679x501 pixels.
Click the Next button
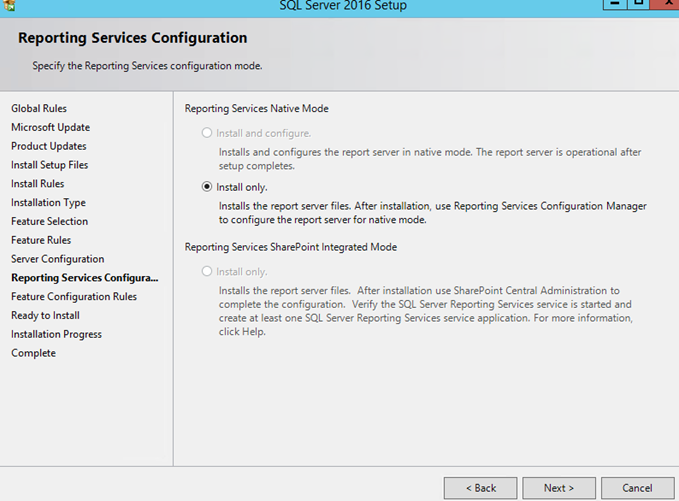click(x=559, y=488)
